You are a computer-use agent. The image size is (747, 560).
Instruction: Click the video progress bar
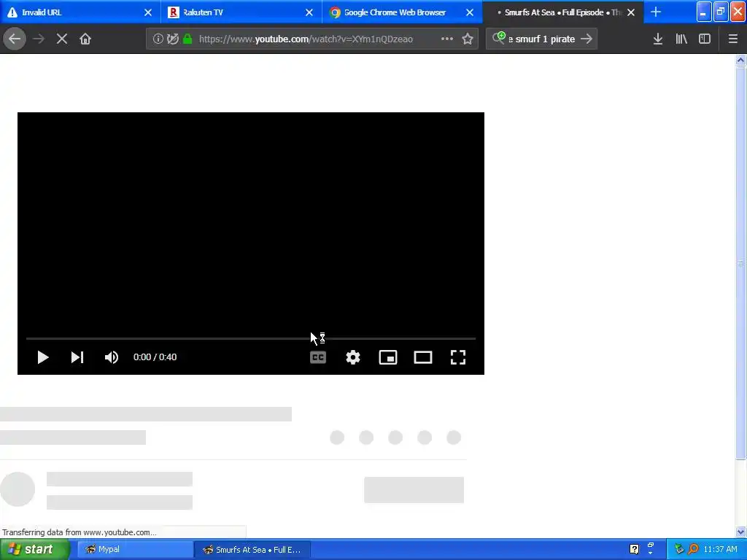pos(251,338)
